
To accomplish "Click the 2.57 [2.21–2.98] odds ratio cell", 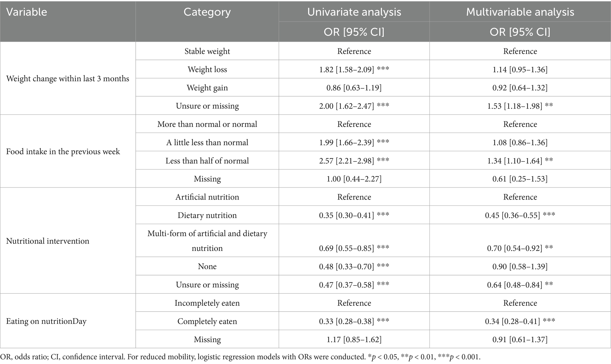I will point(354,161).
